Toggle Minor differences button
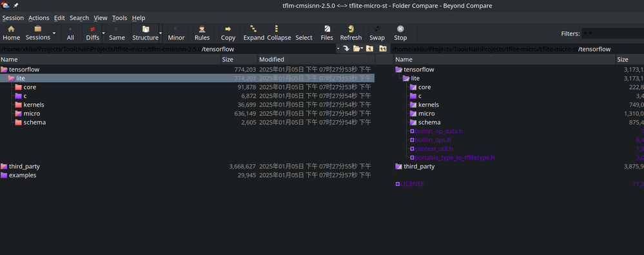This screenshot has width=644, height=255. point(176,33)
